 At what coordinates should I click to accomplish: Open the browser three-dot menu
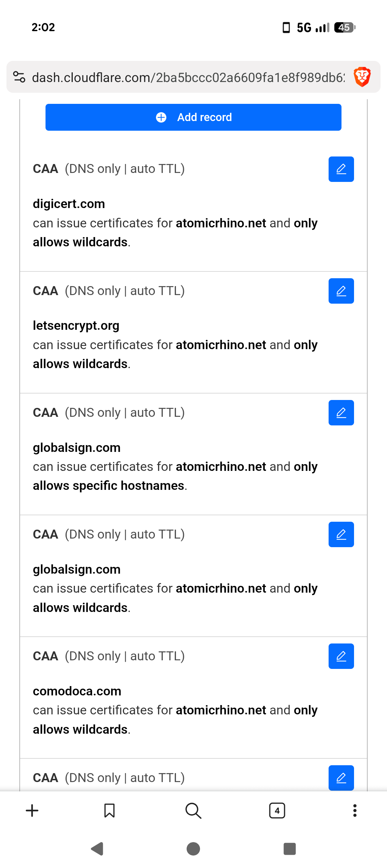pos(355,811)
